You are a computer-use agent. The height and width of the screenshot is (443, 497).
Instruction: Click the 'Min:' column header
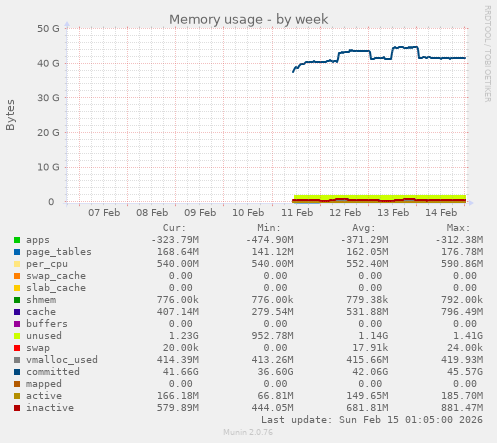[269, 228]
